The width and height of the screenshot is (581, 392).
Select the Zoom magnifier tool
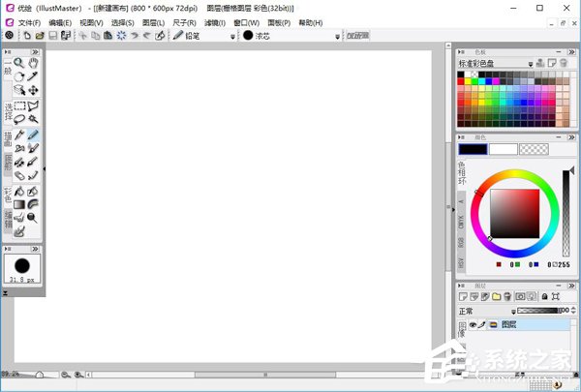19,63
